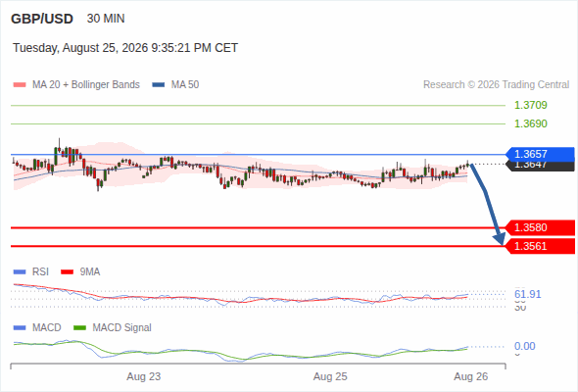
Task: Click the RSI blue legend marker
Action: 20,272
